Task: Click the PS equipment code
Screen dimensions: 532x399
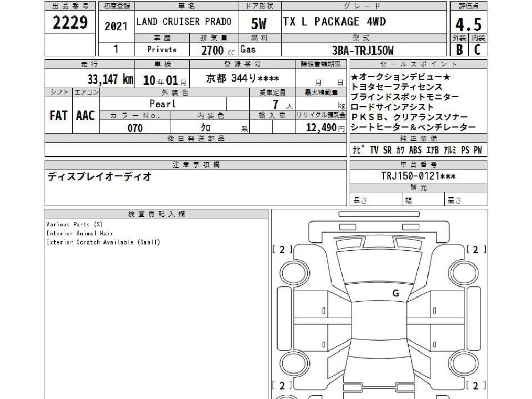Action: tap(465, 150)
